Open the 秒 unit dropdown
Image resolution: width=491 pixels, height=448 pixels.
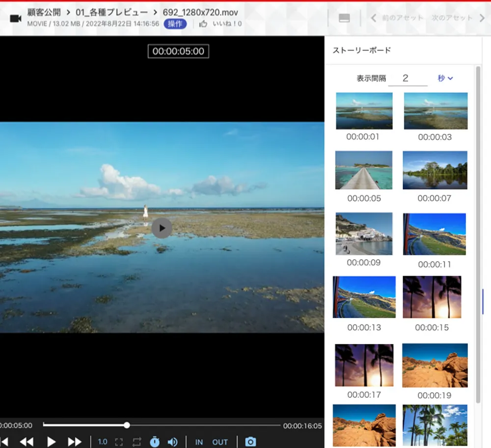click(445, 78)
